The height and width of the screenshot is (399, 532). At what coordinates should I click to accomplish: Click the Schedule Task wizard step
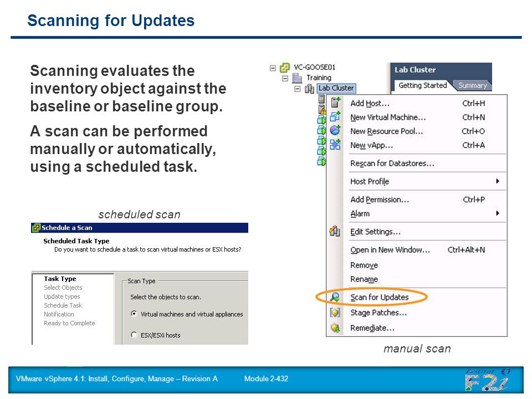[63, 305]
